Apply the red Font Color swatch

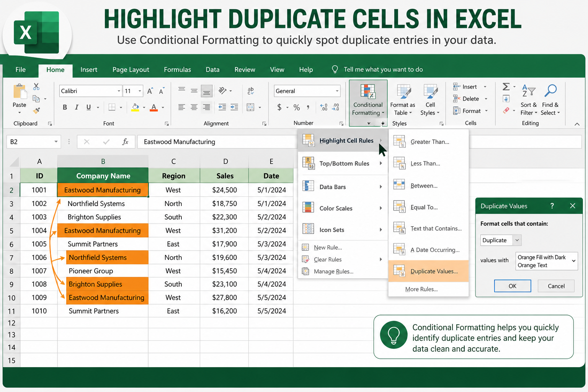tap(154, 107)
